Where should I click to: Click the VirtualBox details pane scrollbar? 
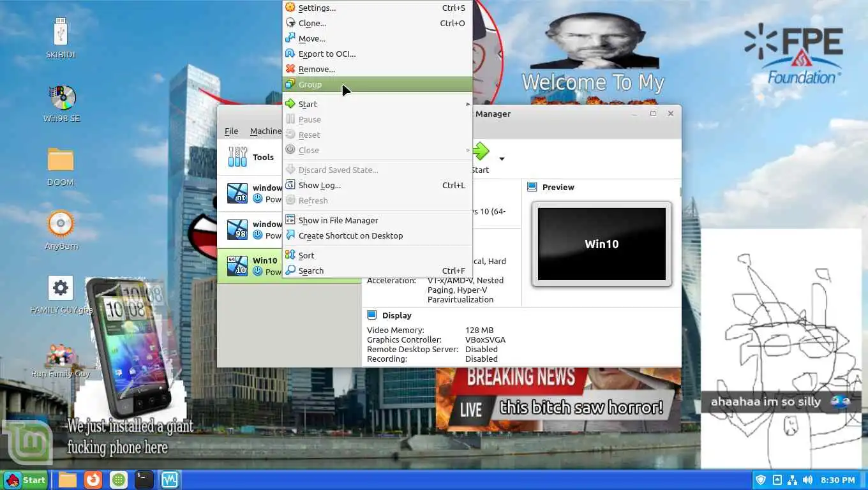680,191
